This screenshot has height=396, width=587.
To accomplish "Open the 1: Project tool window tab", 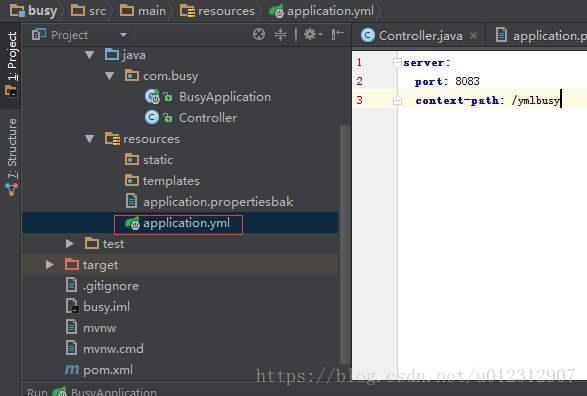I will (x=11, y=66).
